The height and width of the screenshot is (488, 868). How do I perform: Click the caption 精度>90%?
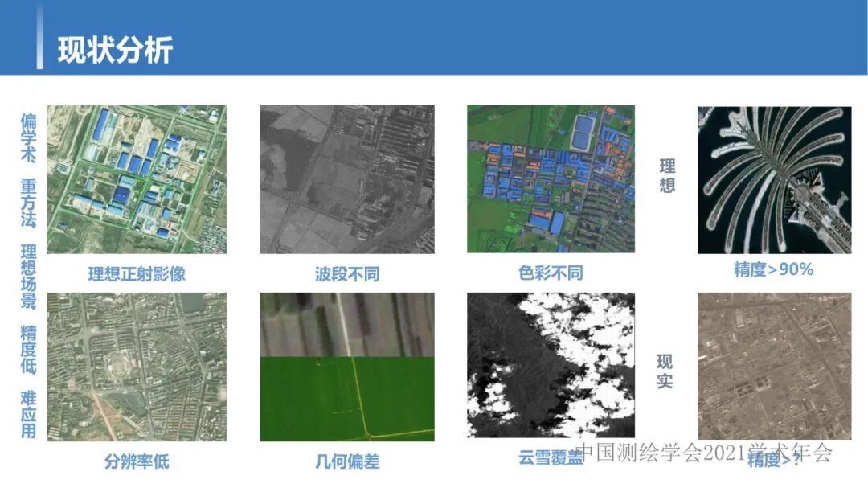pos(773,270)
